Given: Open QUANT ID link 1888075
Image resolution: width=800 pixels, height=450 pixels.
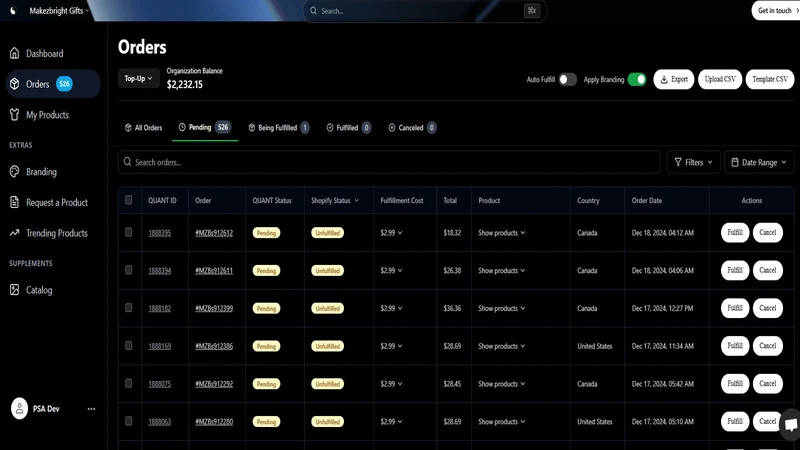Looking at the screenshot, I should pyautogui.click(x=160, y=384).
